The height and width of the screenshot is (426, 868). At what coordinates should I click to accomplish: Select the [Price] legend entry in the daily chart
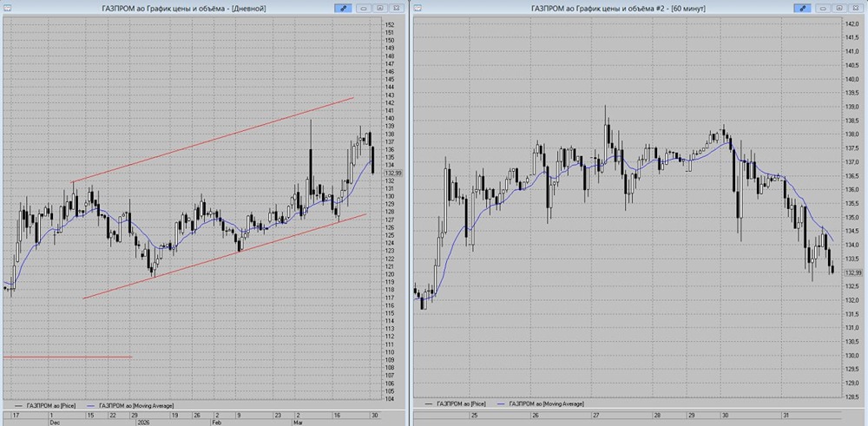pyautogui.click(x=43, y=405)
